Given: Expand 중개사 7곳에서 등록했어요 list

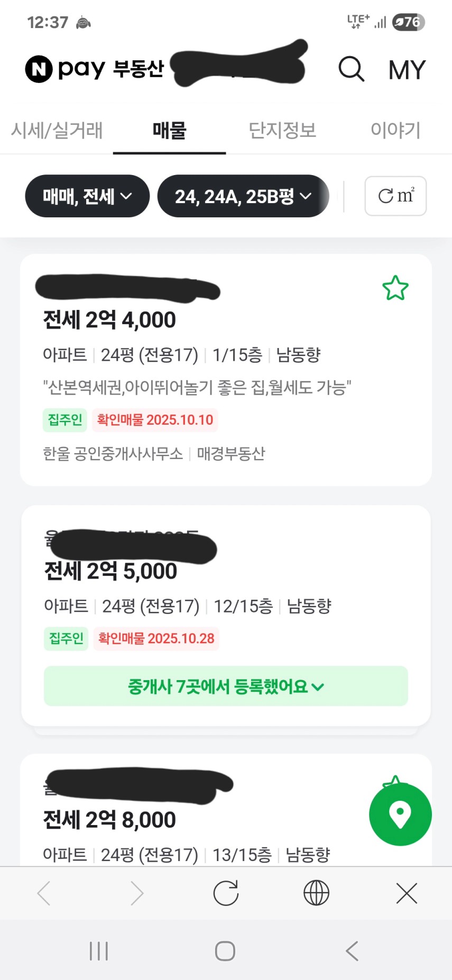Looking at the screenshot, I should point(226,686).
